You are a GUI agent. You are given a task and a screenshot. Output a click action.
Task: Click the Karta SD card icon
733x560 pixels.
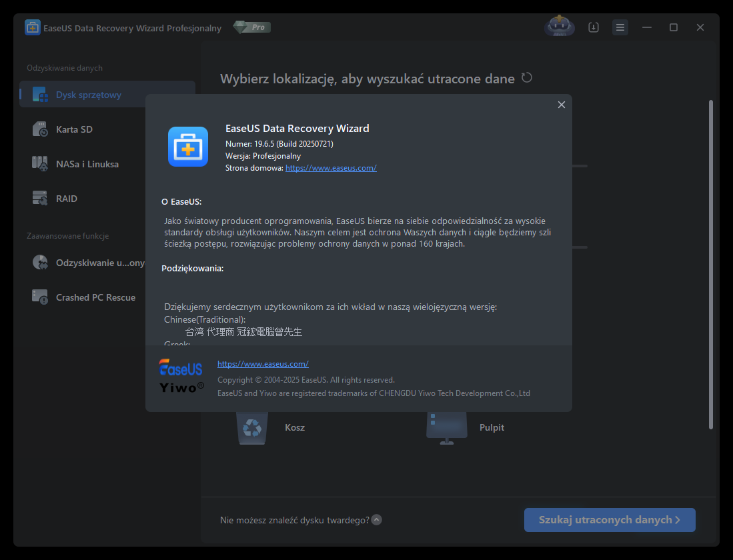pyautogui.click(x=40, y=129)
